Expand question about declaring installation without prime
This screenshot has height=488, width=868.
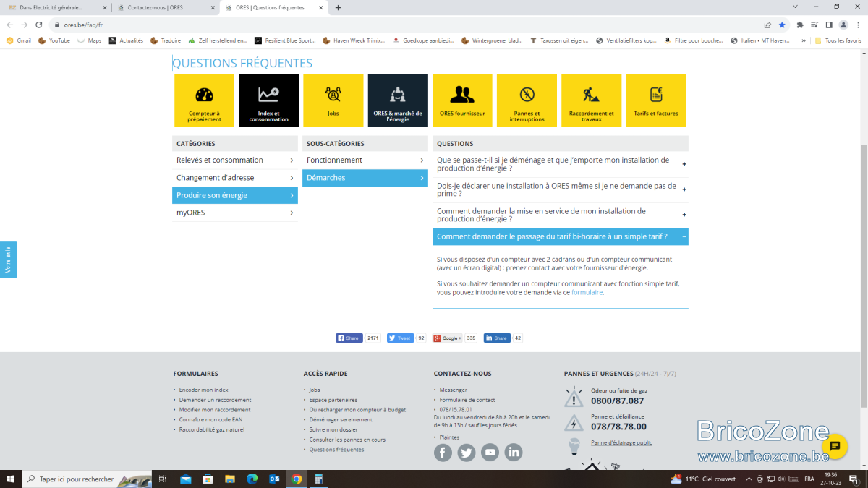click(x=561, y=189)
